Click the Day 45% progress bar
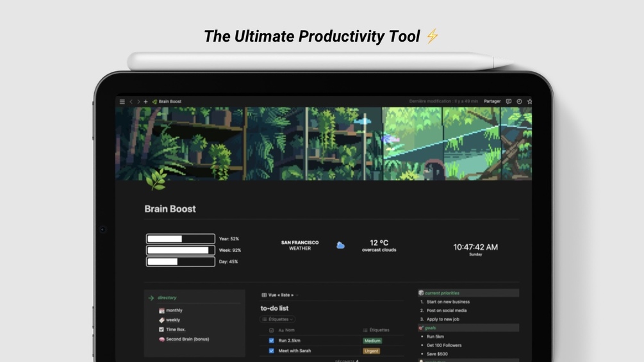 tap(180, 261)
